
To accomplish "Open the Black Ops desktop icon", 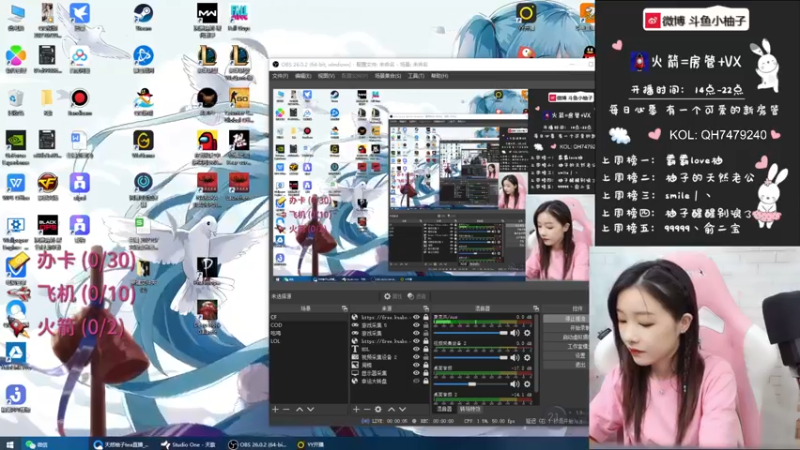I will coord(47,232).
